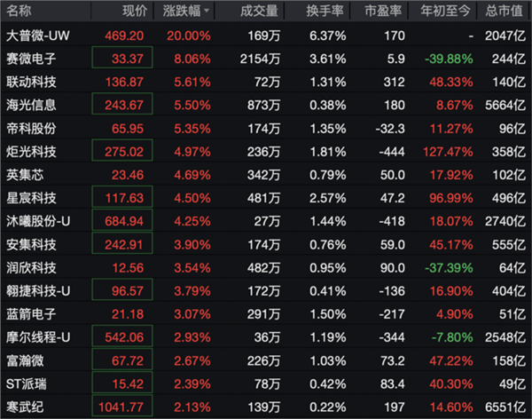Click the 127.47% year-to-date value
The image size is (532, 419).
(448, 152)
